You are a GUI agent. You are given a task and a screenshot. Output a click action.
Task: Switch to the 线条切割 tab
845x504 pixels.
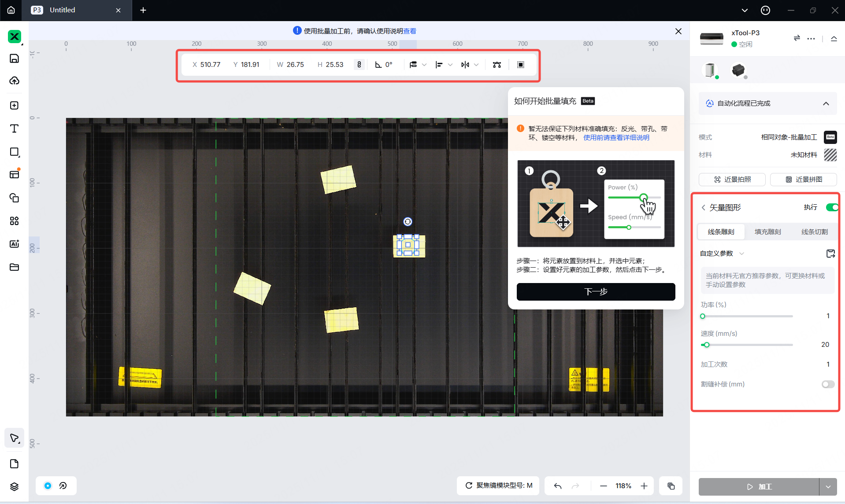(x=815, y=232)
